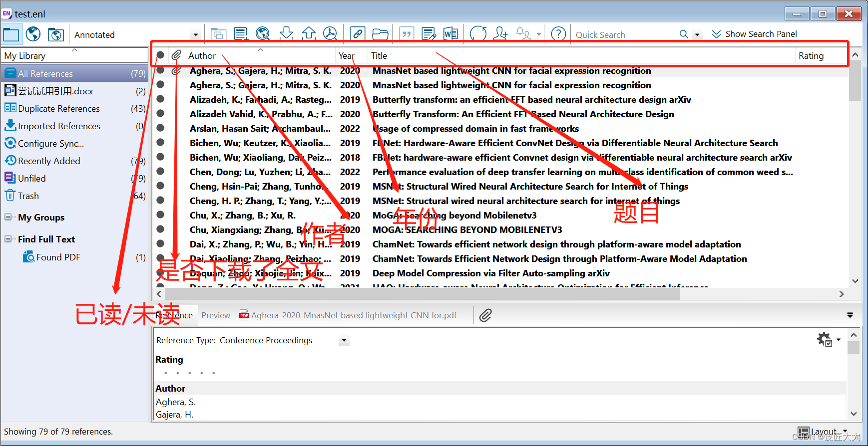Click the New Reference icon
Screen dimensions: 868x446
tap(241, 34)
